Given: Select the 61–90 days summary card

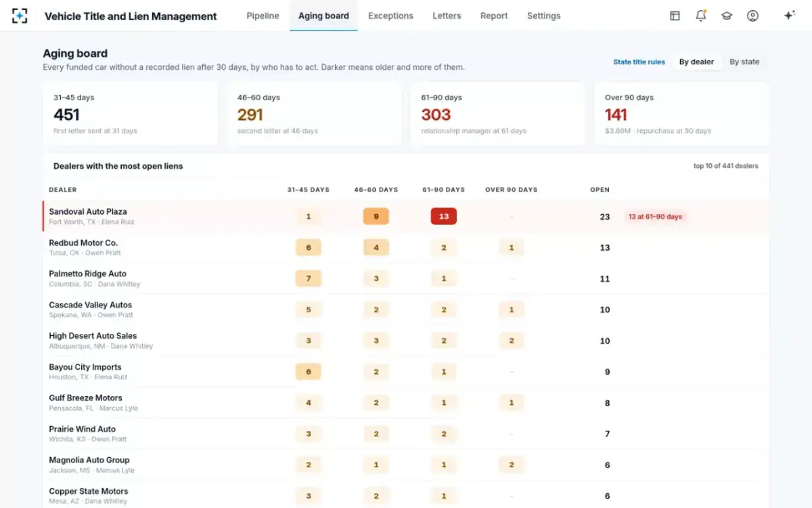Looking at the screenshot, I should [497, 114].
